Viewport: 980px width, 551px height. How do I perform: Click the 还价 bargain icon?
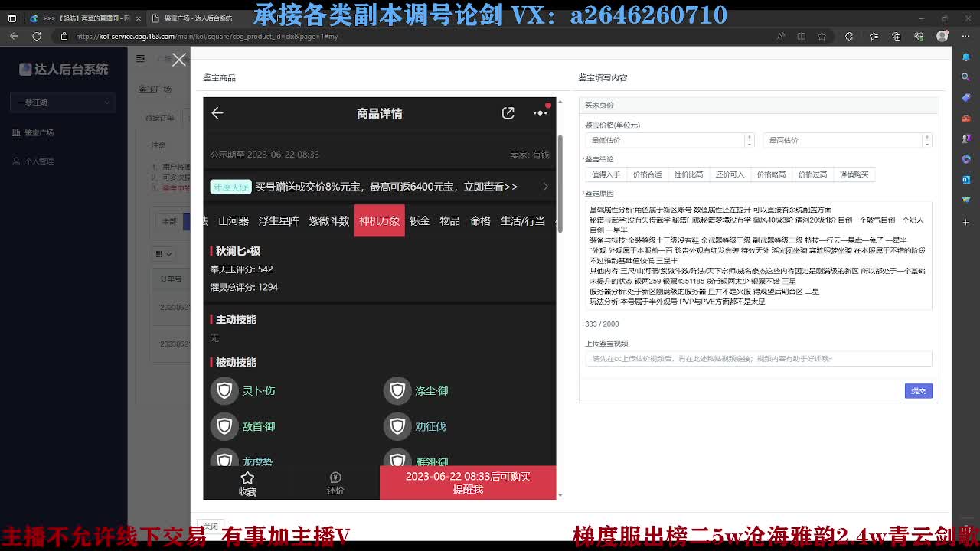pos(335,478)
